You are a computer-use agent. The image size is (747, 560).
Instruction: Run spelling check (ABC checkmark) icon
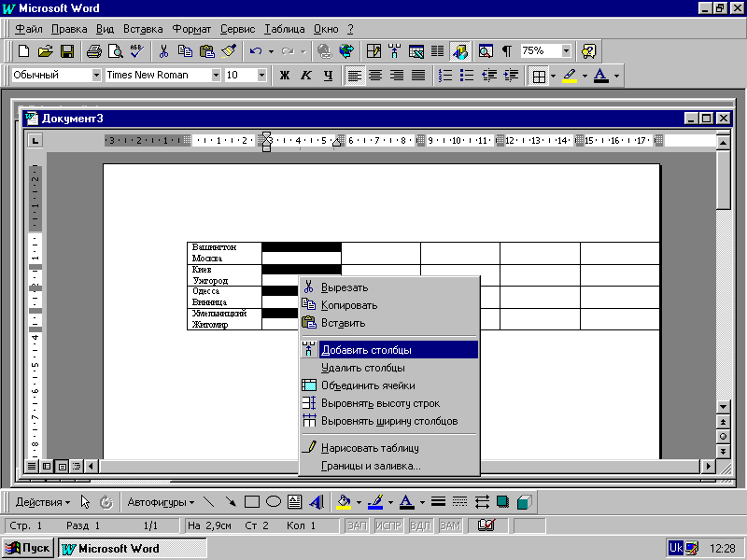tap(137, 51)
